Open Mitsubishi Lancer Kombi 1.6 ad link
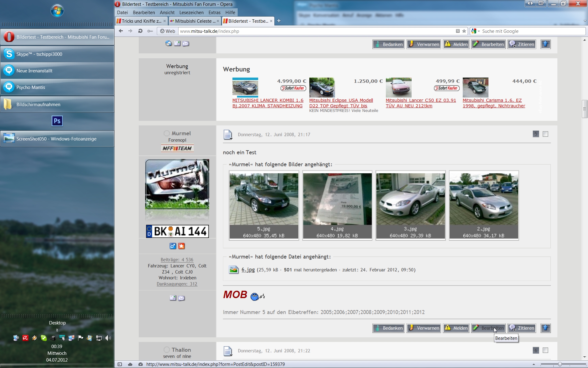The width and height of the screenshot is (588, 368). 268,103
